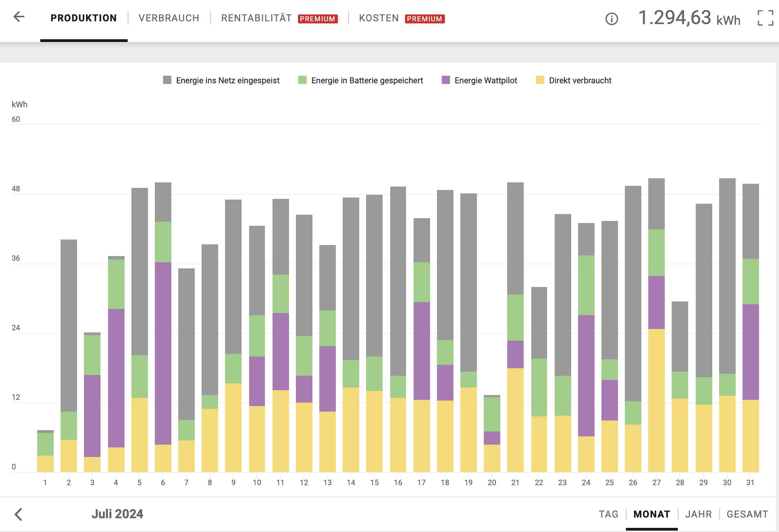Select the grey segment of day 28 bar
This screenshot has width=779, height=532.
pyautogui.click(x=680, y=337)
